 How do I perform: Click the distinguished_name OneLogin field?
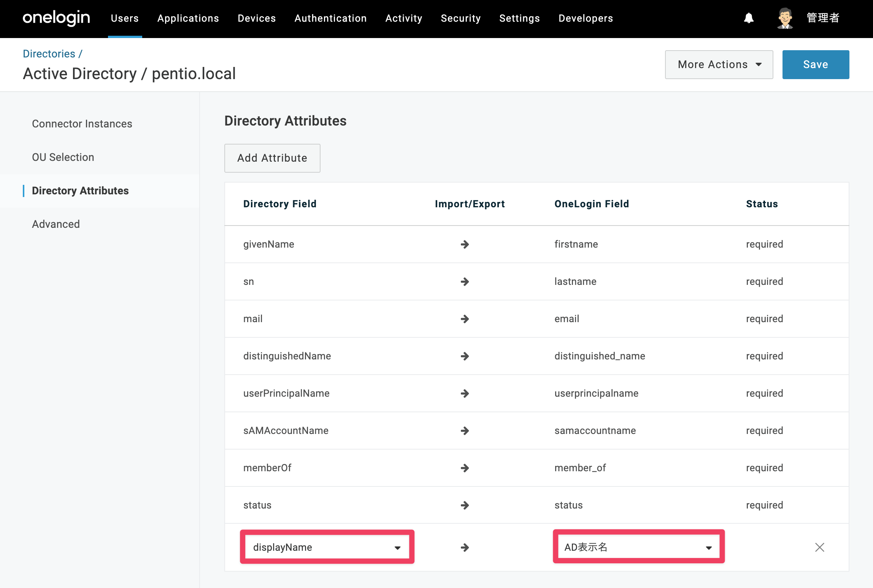pos(600,356)
